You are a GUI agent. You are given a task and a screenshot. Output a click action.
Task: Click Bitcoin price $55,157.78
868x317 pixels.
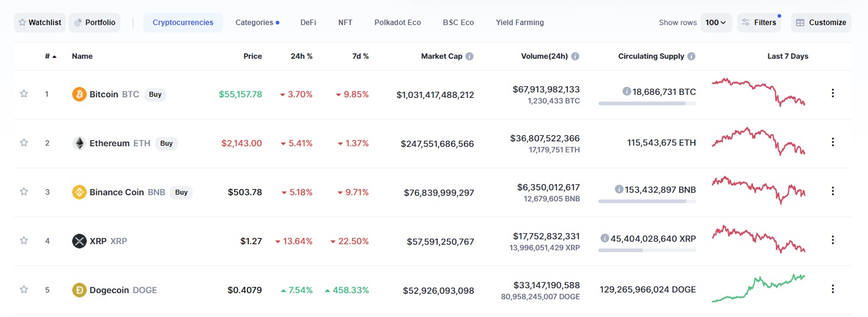point(240,94)
